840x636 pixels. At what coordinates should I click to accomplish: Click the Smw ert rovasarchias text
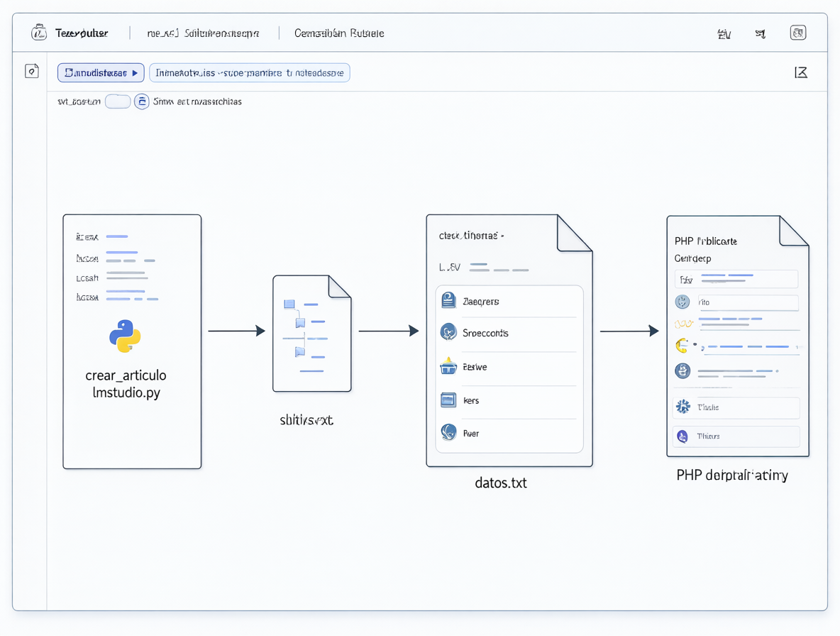[x=197, y=102]
